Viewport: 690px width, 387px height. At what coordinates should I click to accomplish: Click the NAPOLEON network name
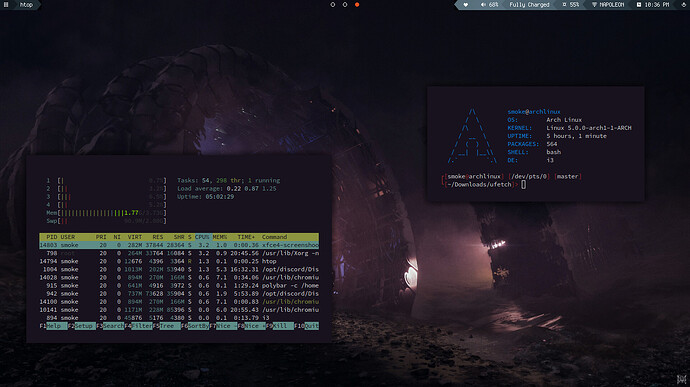click(x=612, y=5)
